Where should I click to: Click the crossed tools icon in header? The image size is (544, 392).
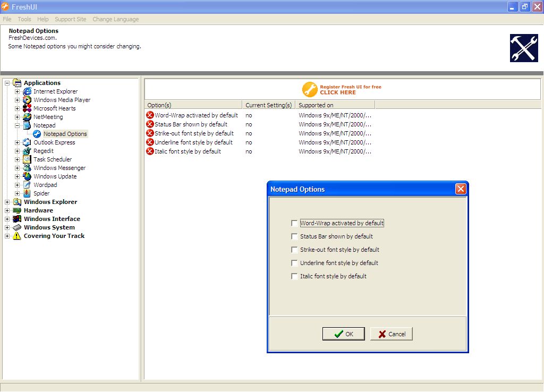[524, 48]
